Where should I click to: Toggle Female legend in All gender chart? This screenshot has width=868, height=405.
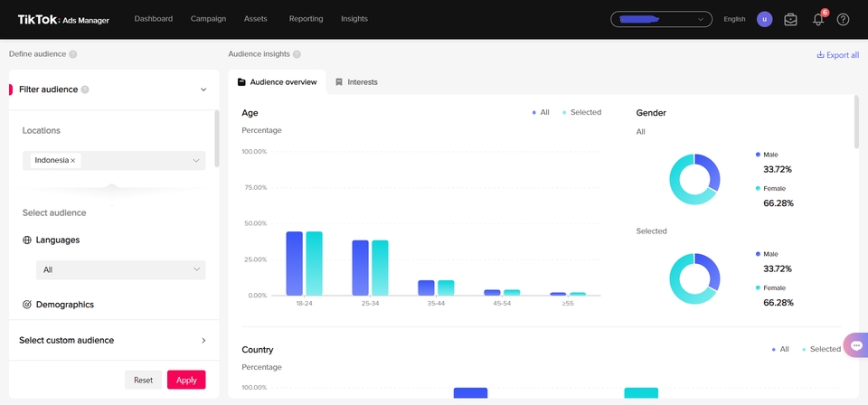[770, 189]
